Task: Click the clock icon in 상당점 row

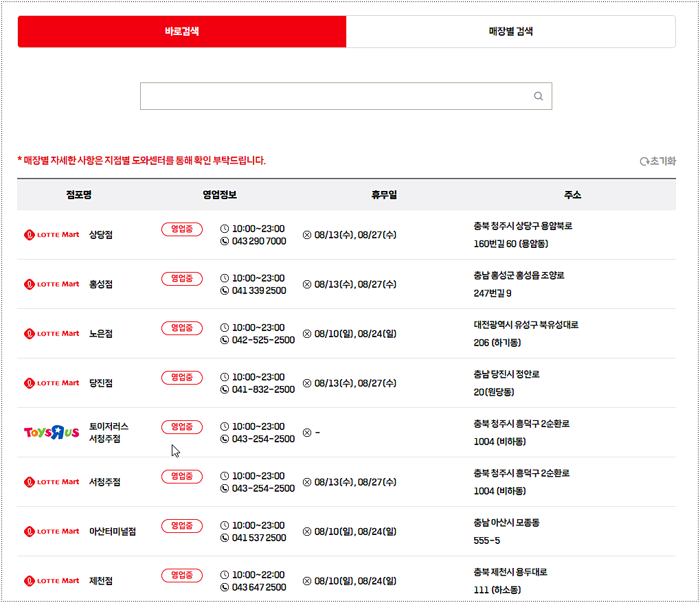Action: click(225, 229)
